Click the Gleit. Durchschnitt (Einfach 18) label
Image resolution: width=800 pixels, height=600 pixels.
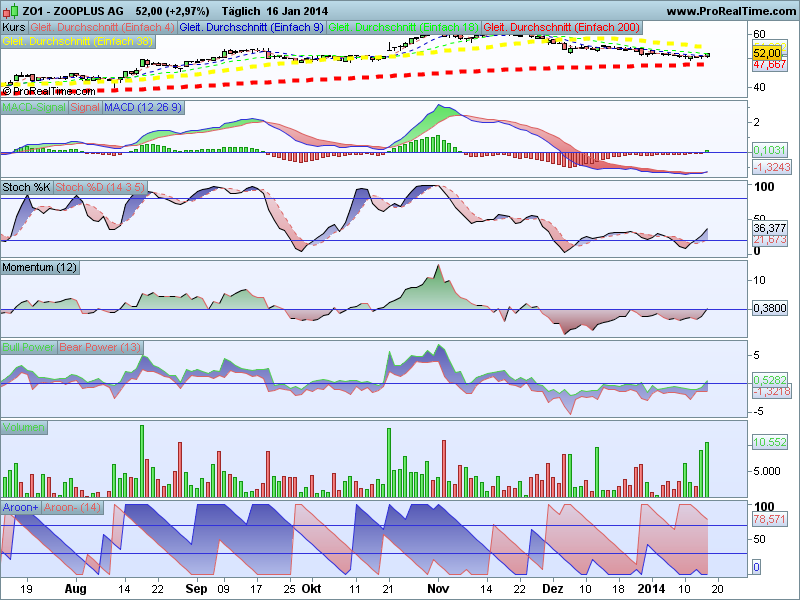point(404,28)
